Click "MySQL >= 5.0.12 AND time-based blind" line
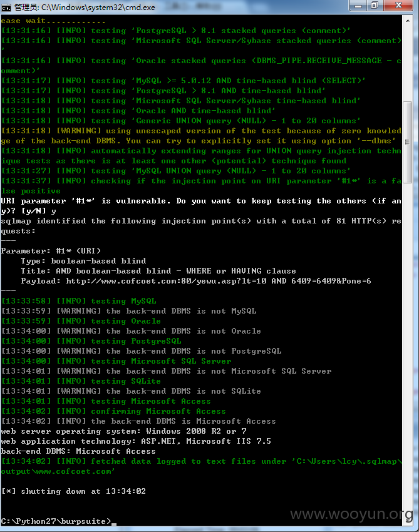419x532 pixels. coord(184,80)
